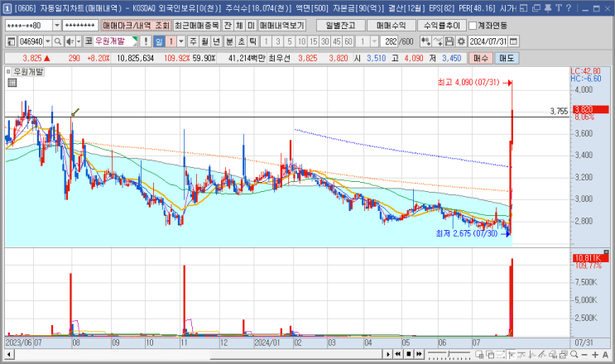Viewport: 615px width, 364px height.
Task: Open 매매수익 view
Action: point(391,26)
